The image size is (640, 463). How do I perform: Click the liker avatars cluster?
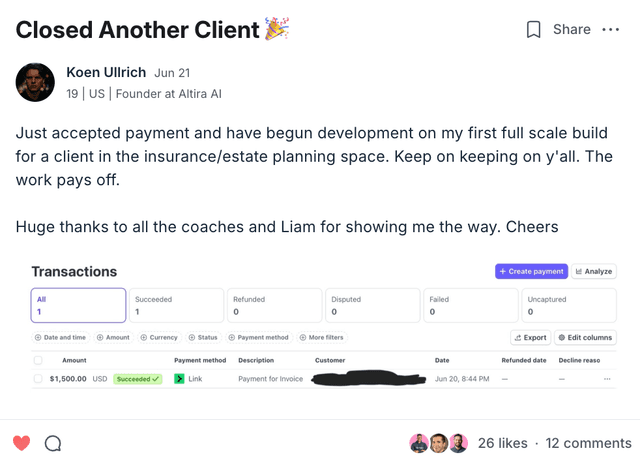(x=438, y=443)
